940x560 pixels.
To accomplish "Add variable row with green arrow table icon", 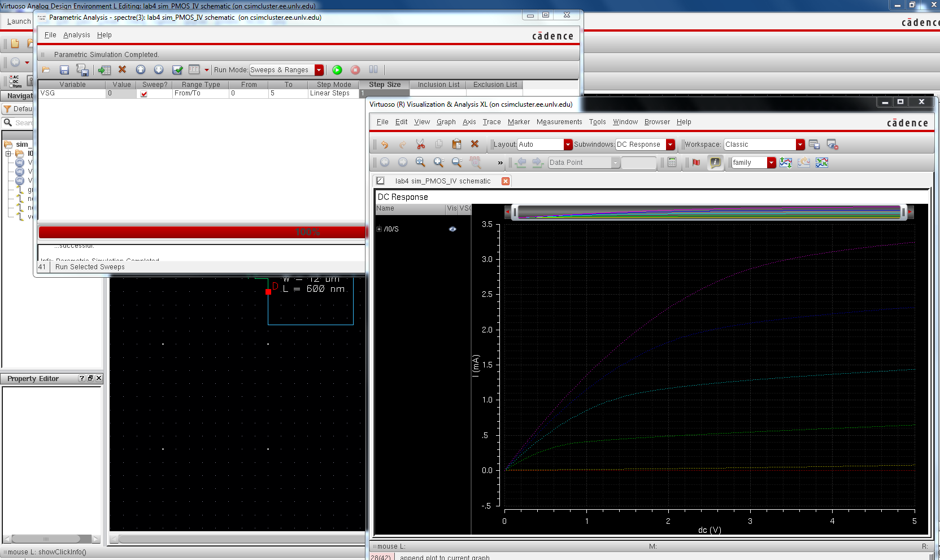I will pos(105,70).
